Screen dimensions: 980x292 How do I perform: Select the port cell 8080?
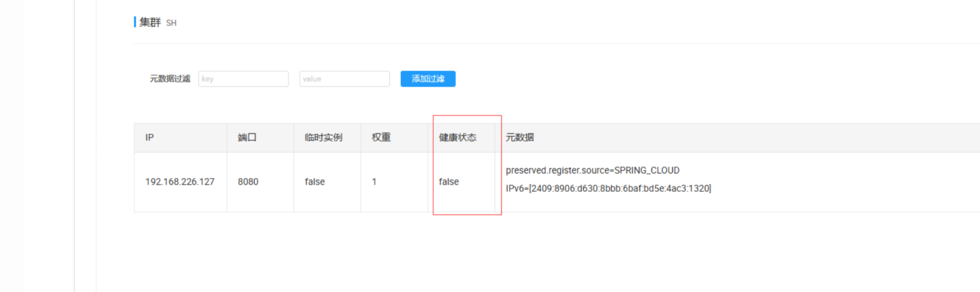(248, 181)
